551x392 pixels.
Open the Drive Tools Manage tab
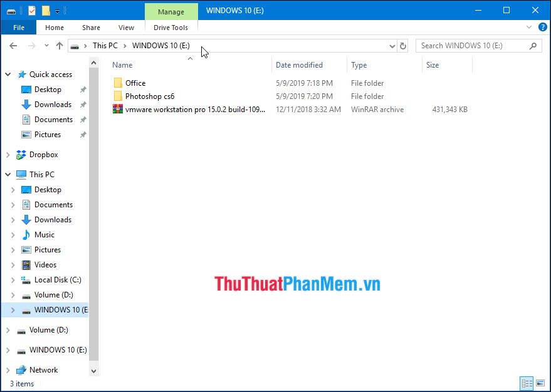[171, 11]
